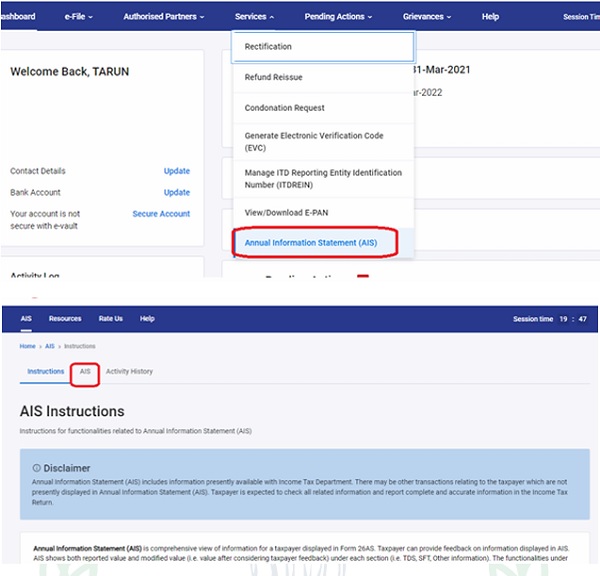Screen dimensions: 600x576
Task: Select Rectification from Services menu
Action: 323,47
